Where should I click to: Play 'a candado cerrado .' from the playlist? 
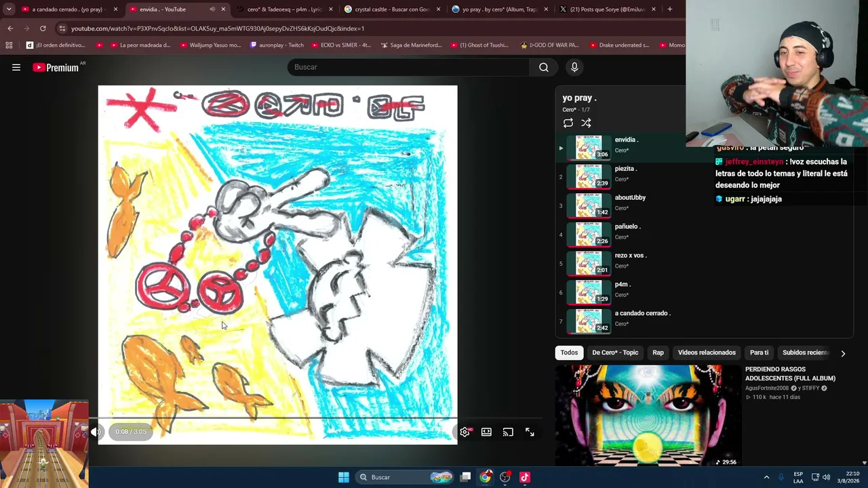tap(703, 321)
